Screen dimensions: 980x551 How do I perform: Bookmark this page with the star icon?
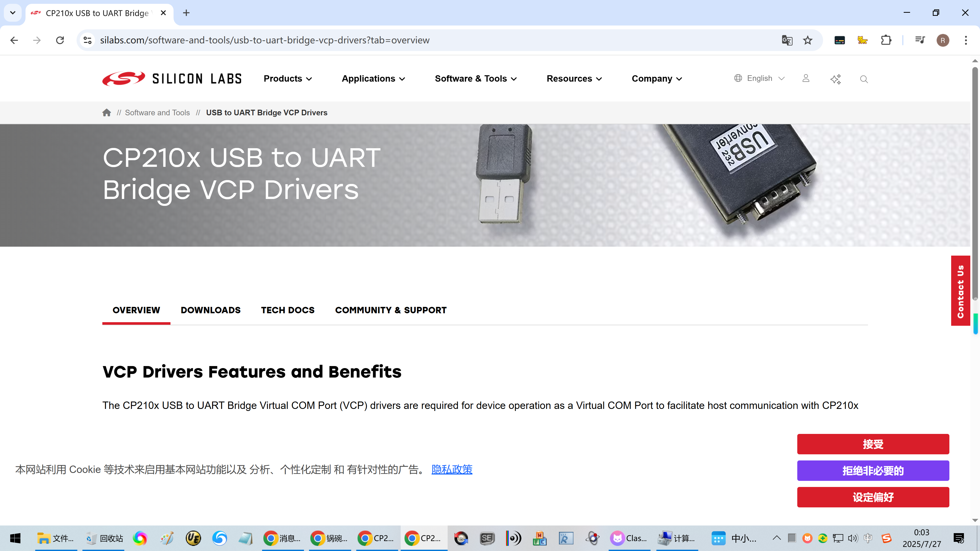pos(808,40)
